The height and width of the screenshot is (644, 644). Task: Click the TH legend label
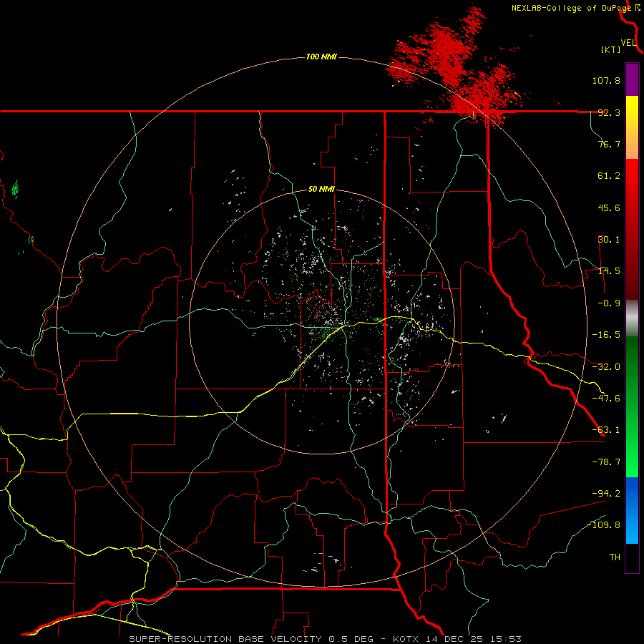(615, 557)
